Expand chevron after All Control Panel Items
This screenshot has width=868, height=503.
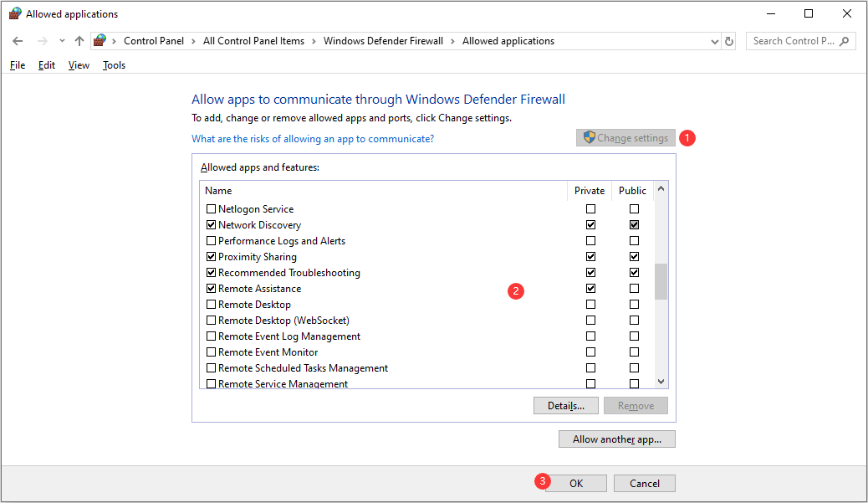(314, 42)
